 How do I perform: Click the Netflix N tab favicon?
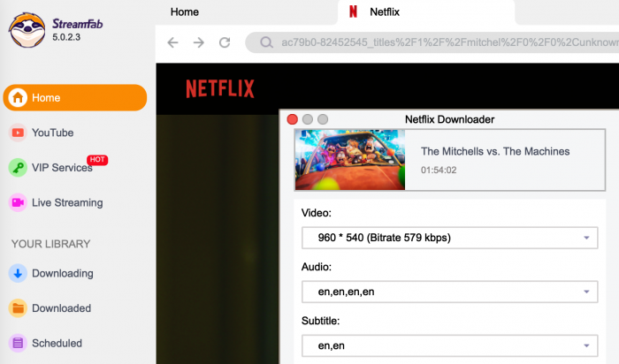353,11
